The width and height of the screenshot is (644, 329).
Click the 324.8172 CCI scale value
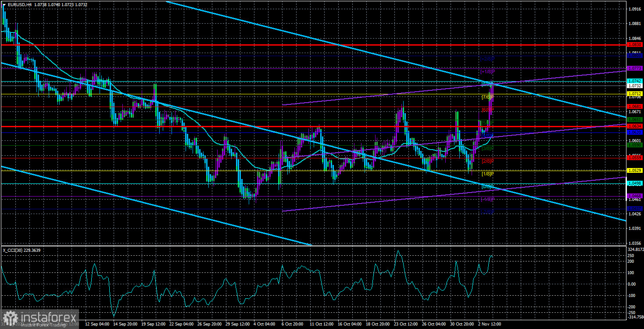pos(635,250)
